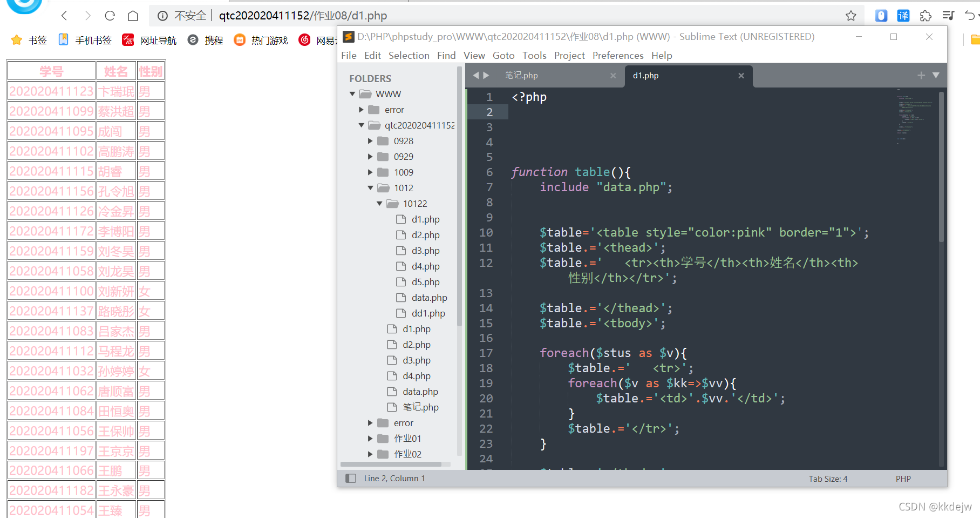Screen dimensions: 980x518
Task: Click line number 17 in gutter
Action: point(486,353)
